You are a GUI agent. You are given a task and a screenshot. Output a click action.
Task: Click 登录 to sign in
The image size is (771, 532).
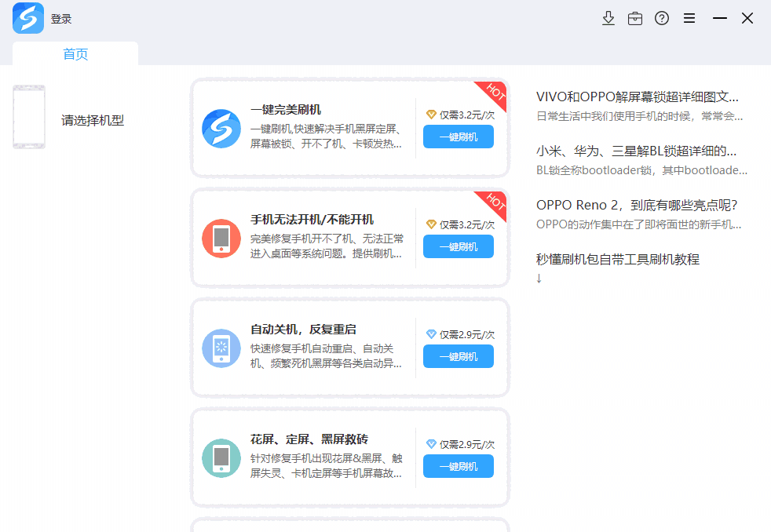[61, 17]
